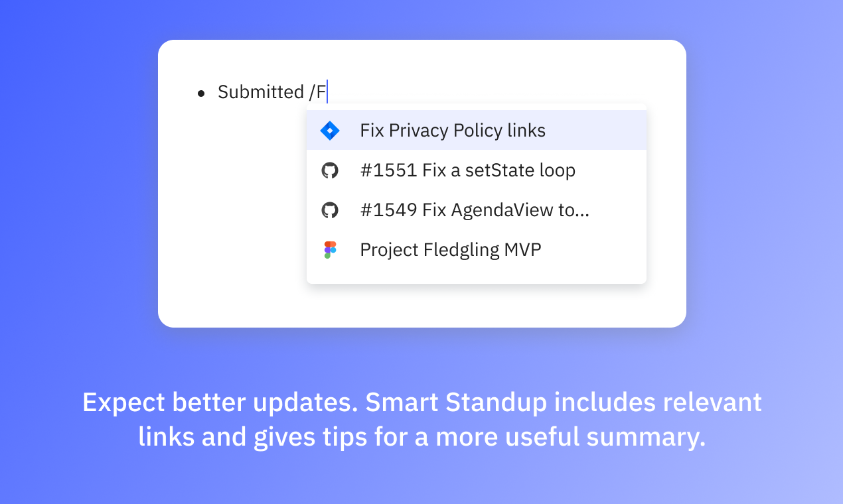This screenshot has height=504, width=843.
Task: Select the Fix Privacy Policy links suggestion
Action: [x=452, y=130]
